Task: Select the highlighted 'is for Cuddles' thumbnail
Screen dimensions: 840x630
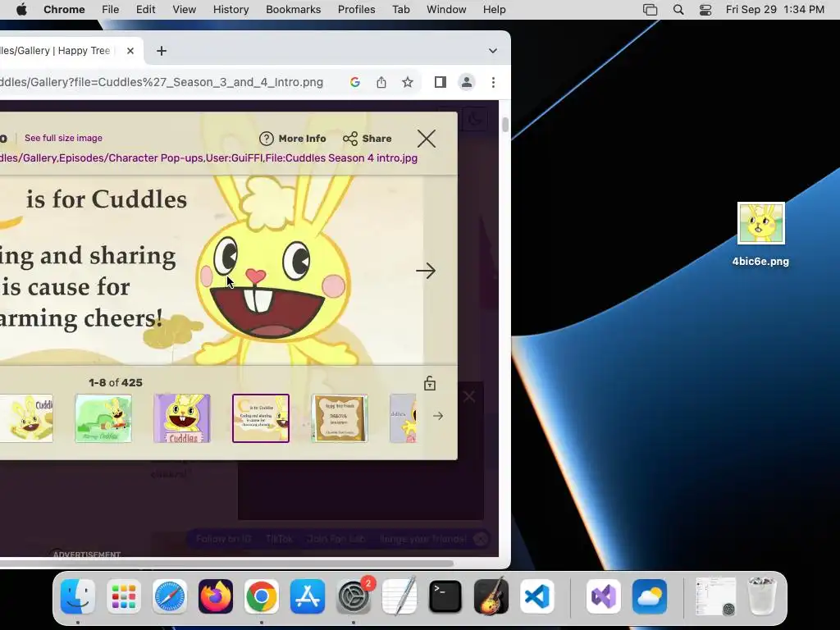Action: [x=261, y=418]
